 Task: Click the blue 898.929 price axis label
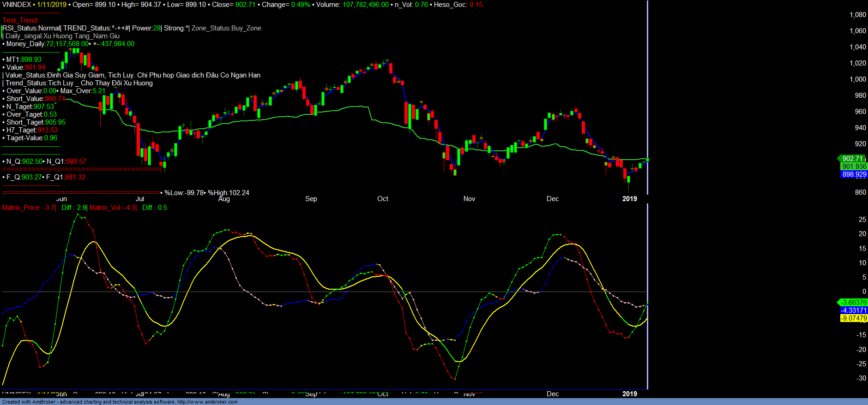[854, 174]
